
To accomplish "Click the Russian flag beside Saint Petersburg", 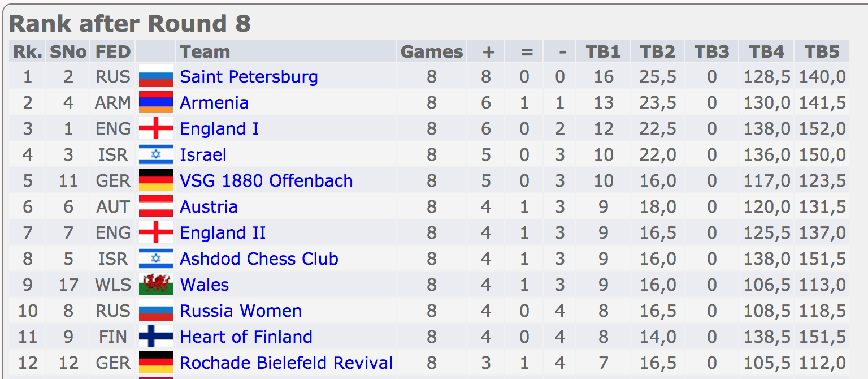I will tap(155, 76).
